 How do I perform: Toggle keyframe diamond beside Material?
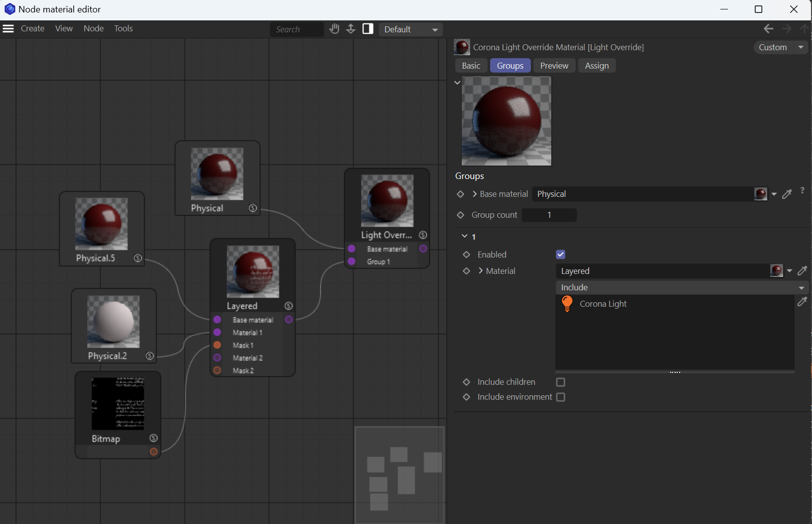click(x=467, y=271)
